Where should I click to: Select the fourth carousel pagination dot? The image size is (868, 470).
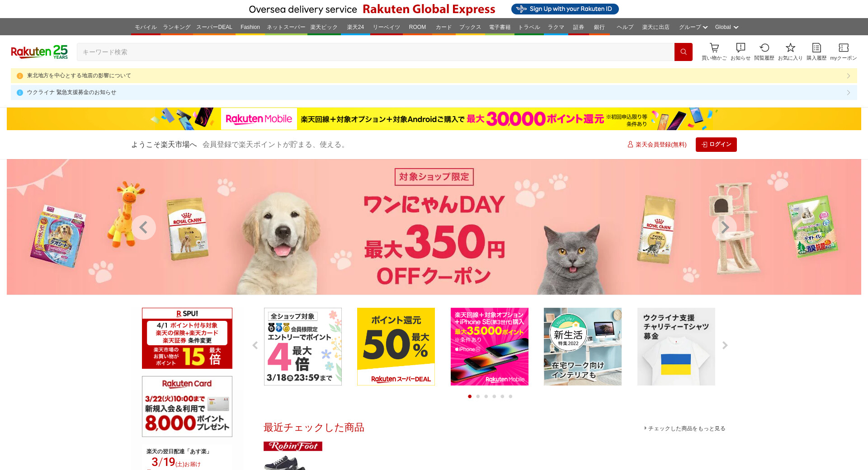click(x=494, y=396)
